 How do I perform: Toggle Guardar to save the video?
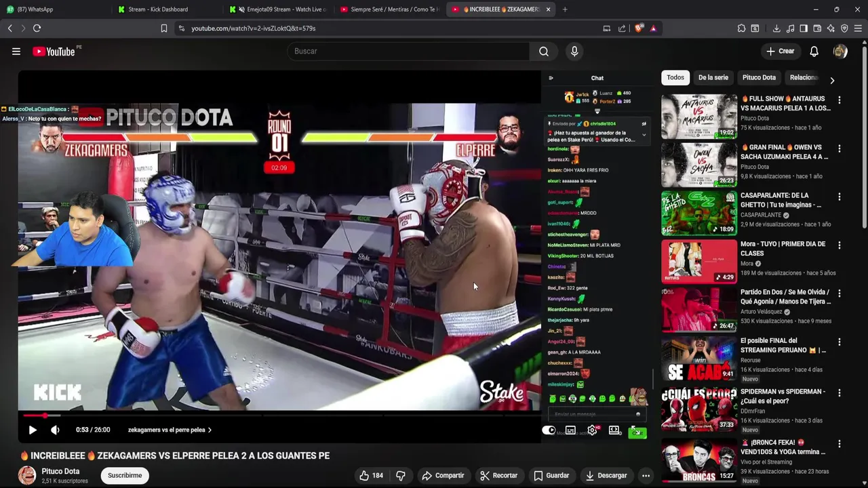[551, 476]
